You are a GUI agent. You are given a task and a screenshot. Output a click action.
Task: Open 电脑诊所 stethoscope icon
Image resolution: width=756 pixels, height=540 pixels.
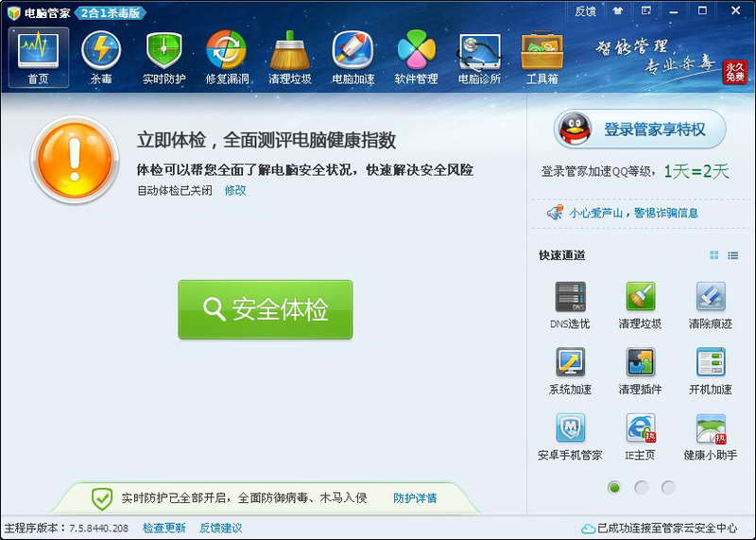pyautogui.click(x=479, y=58)
